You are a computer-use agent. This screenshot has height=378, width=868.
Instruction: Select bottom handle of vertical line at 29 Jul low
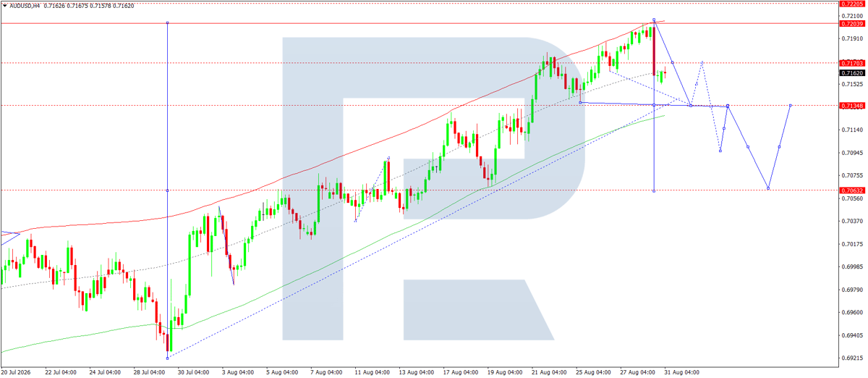coord(167,358)
